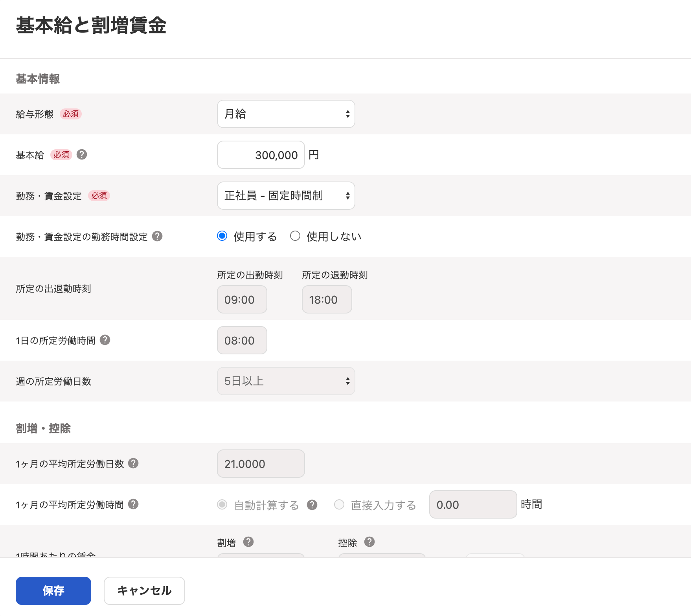Click the 所定の退勤時刻 field 18:00
The width and height of the screenshot is (691, 616).
327,299
